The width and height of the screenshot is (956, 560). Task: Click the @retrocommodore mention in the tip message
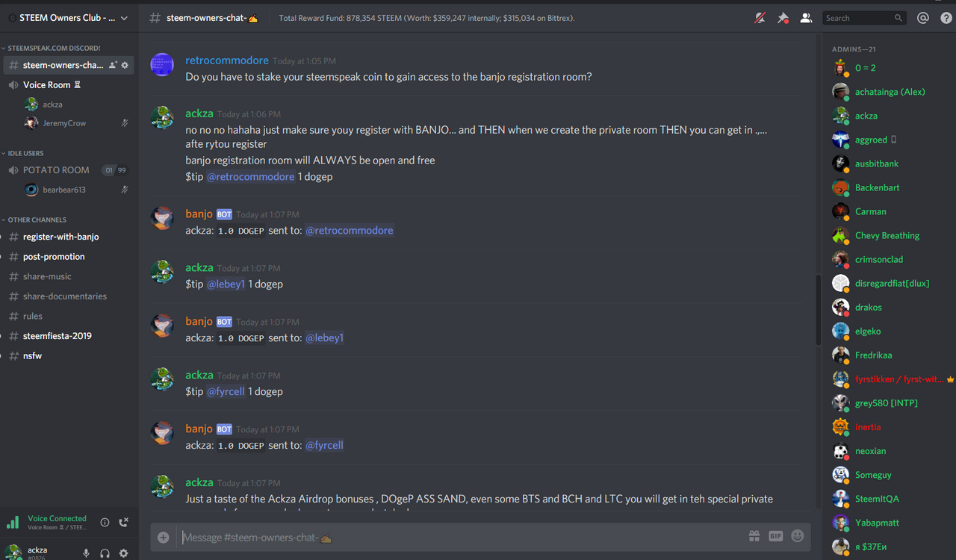[250, 177]
